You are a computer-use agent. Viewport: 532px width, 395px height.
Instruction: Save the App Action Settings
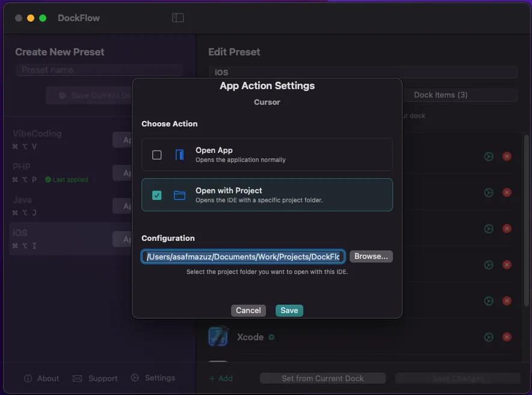coord(289,311)
